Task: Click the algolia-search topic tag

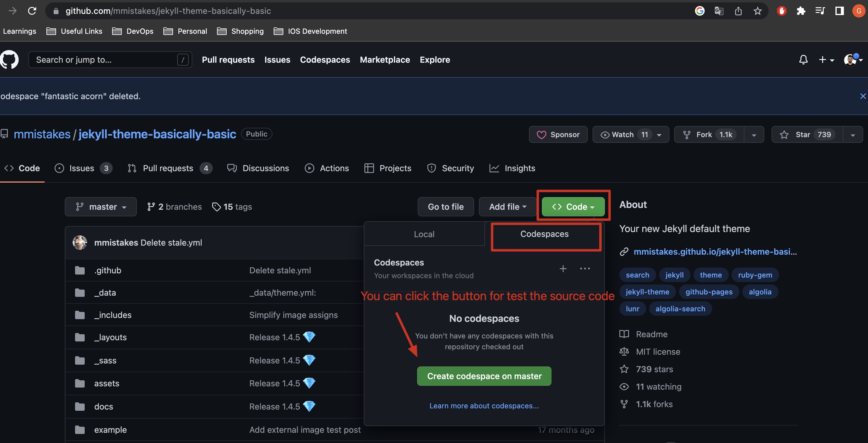Action: (x=680, y=309)
